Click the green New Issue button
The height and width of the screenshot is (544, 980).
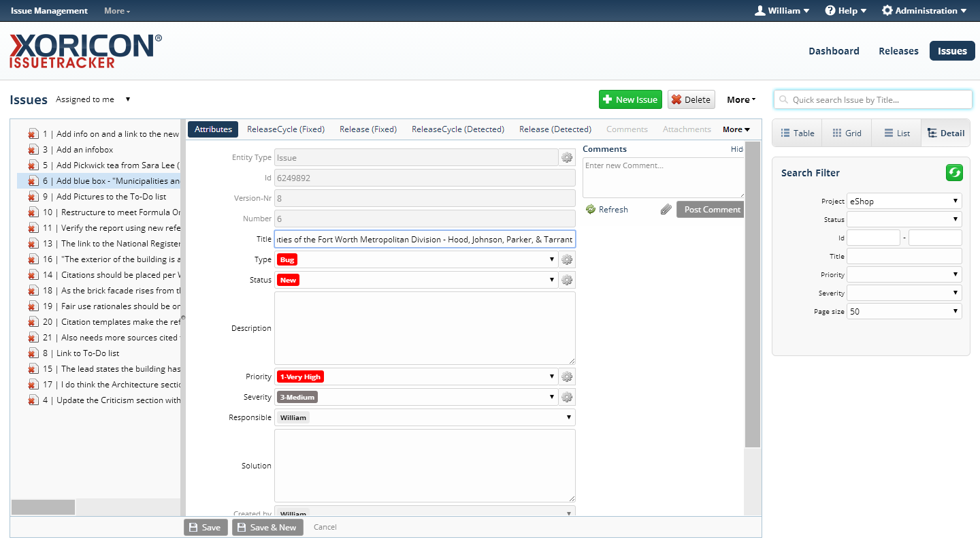point(630,99)
